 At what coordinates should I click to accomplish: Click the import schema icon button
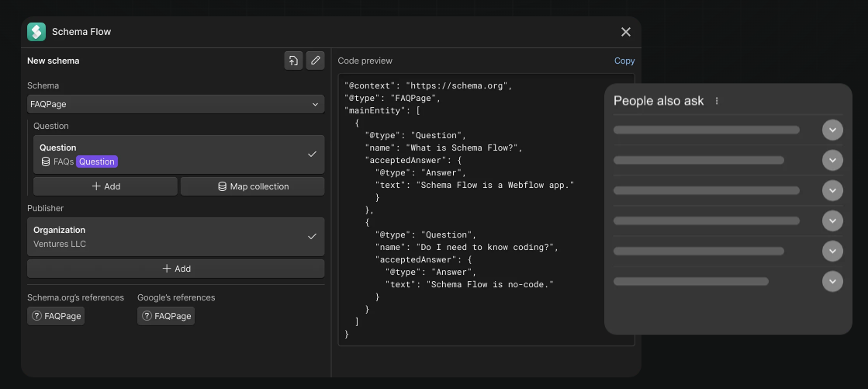[293, 61]
